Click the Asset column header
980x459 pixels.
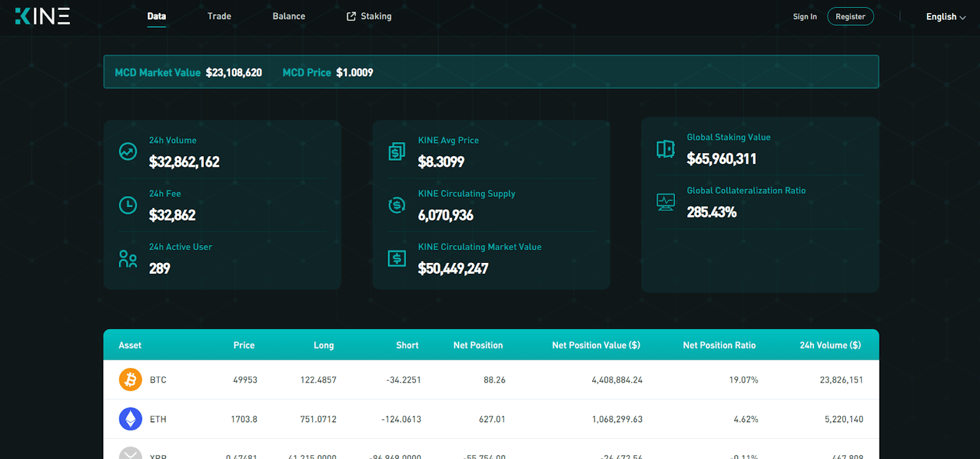(130, 345)
